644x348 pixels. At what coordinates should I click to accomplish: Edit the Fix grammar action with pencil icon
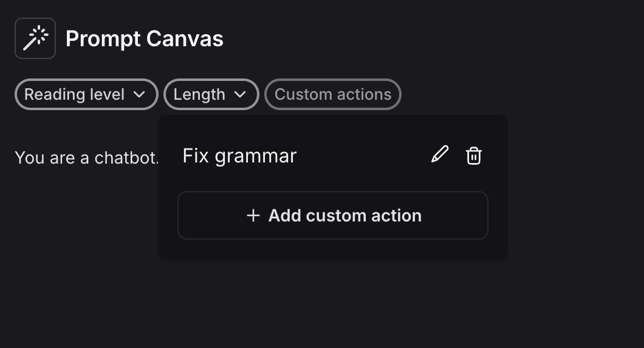[439, 155]
